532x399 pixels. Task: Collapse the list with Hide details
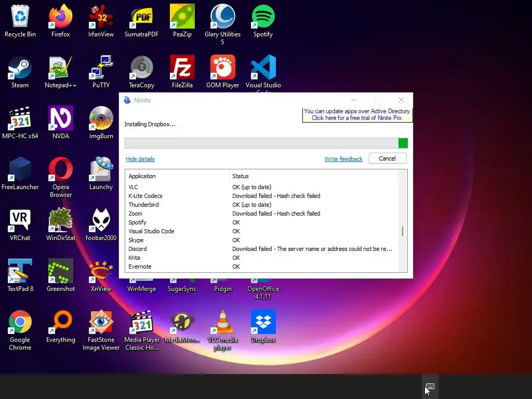pyautogui.click(x=140, y=159)
